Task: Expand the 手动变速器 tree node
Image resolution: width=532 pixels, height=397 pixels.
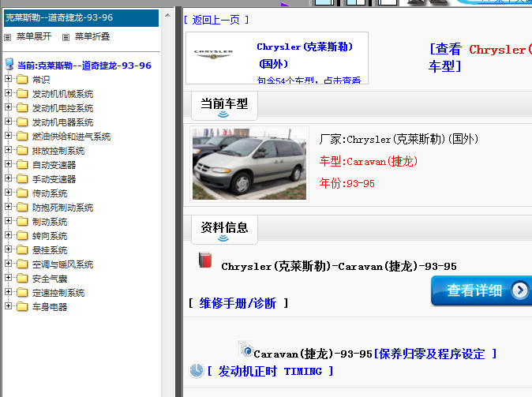Action: coord(9,178)
